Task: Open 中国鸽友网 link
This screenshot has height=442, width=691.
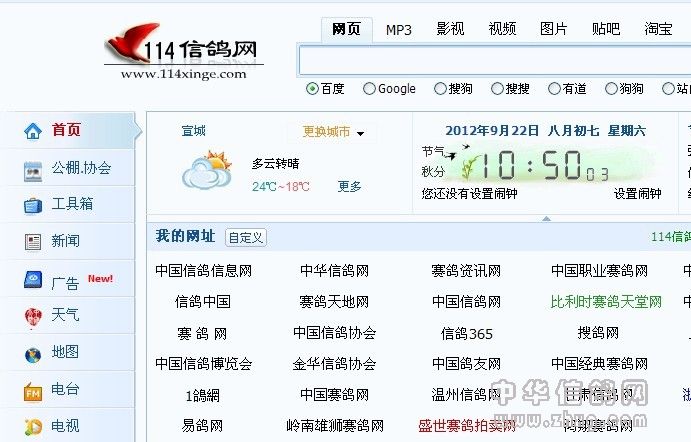Action: click(x=467, y=364)
